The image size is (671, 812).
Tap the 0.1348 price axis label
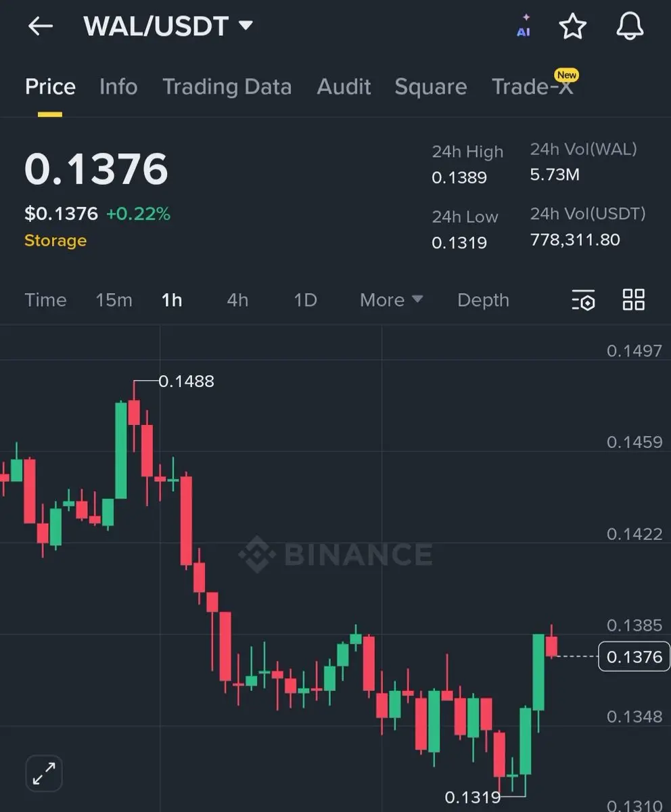[x=634, y=716]
